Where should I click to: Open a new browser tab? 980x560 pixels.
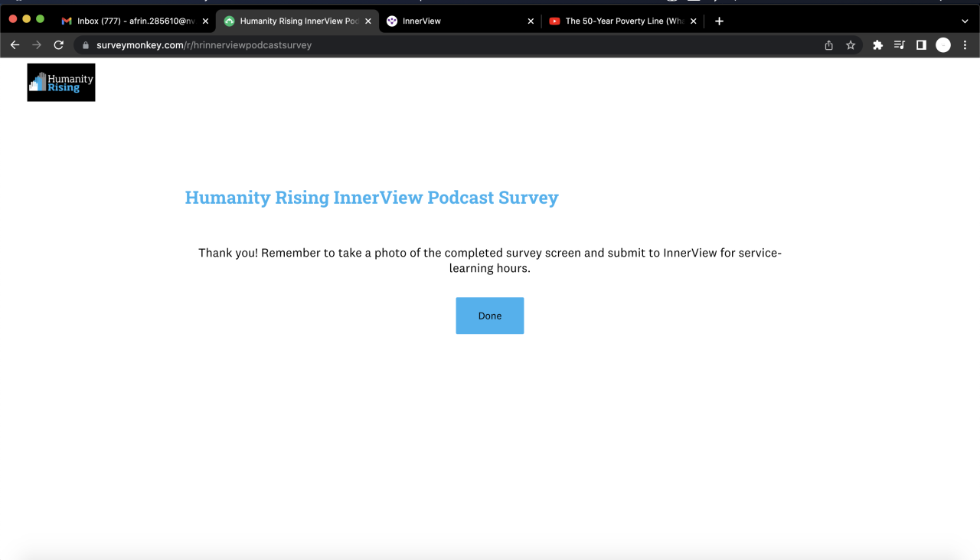click(719, 21)
